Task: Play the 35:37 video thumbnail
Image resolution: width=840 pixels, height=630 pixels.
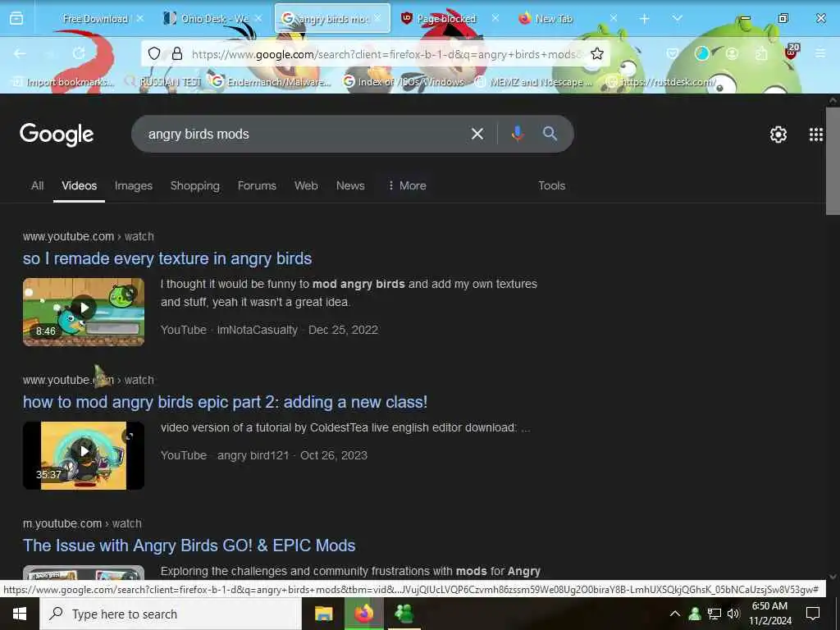Action: 84,455
